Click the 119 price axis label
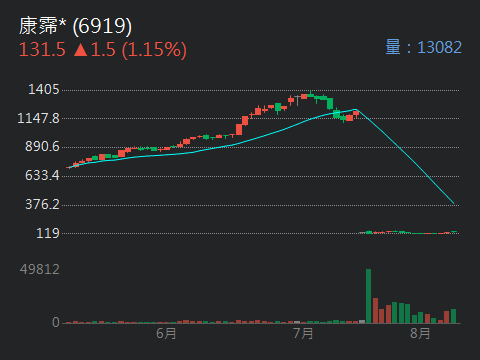Viewport: 480px width, 360px height. pos(48,233)
